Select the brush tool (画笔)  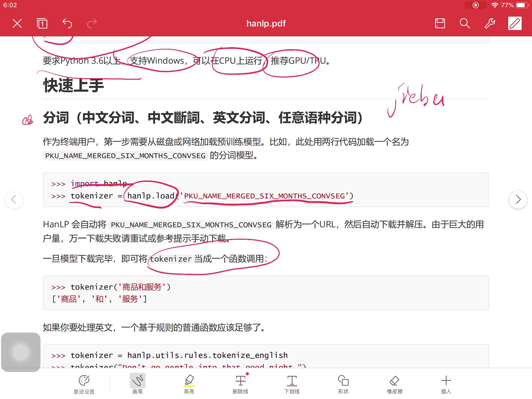point(137,384)
